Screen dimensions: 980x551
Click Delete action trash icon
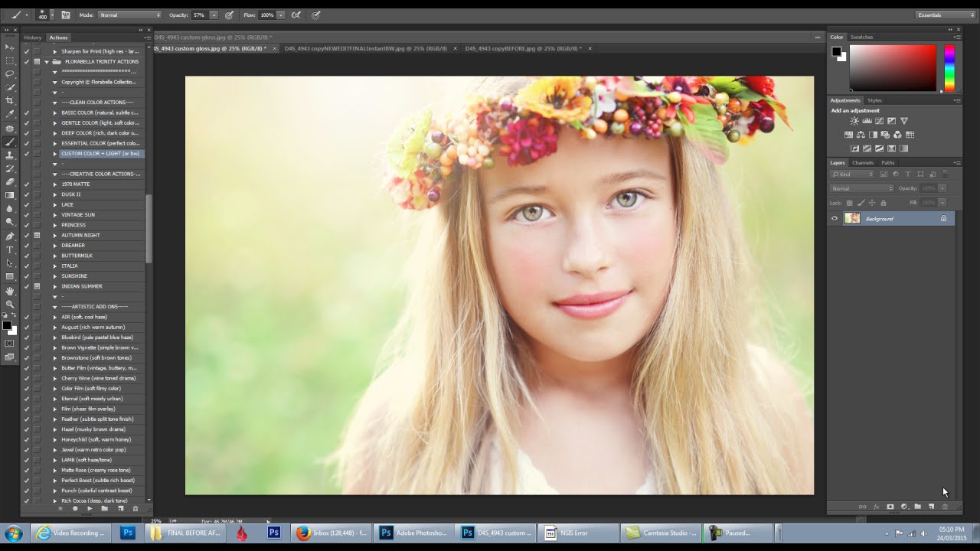click(x=136, y=508)
